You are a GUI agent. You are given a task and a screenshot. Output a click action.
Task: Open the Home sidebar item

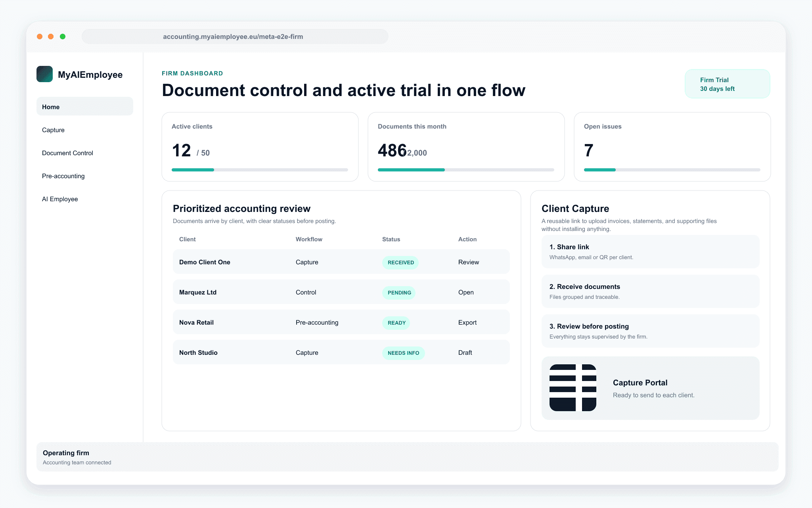[x=85, y=107]
